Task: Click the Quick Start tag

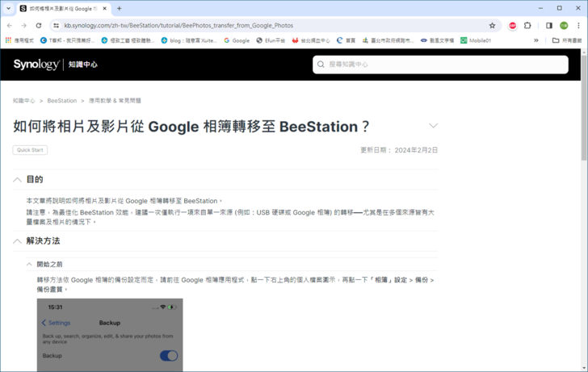Action: [x=30, y=150]
